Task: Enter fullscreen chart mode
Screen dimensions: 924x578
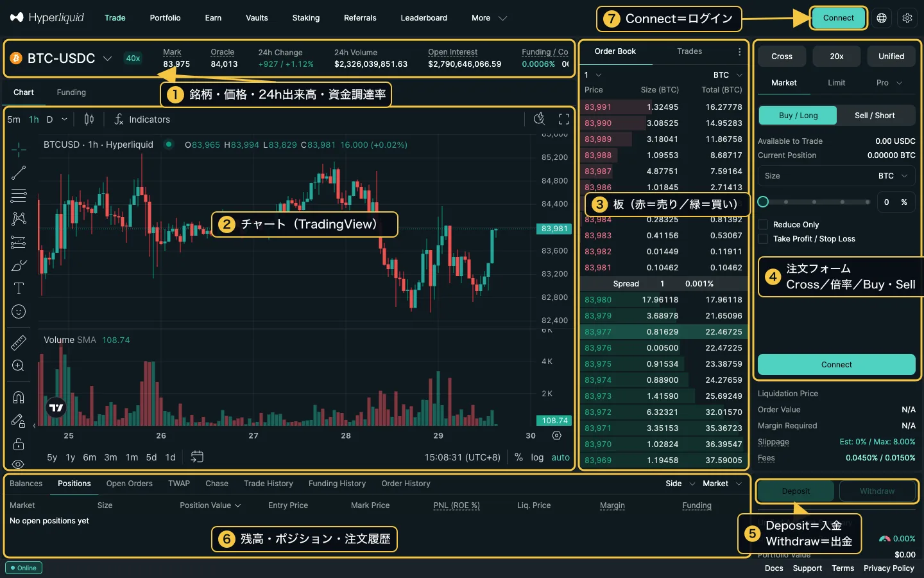Action: pos(564,119)
